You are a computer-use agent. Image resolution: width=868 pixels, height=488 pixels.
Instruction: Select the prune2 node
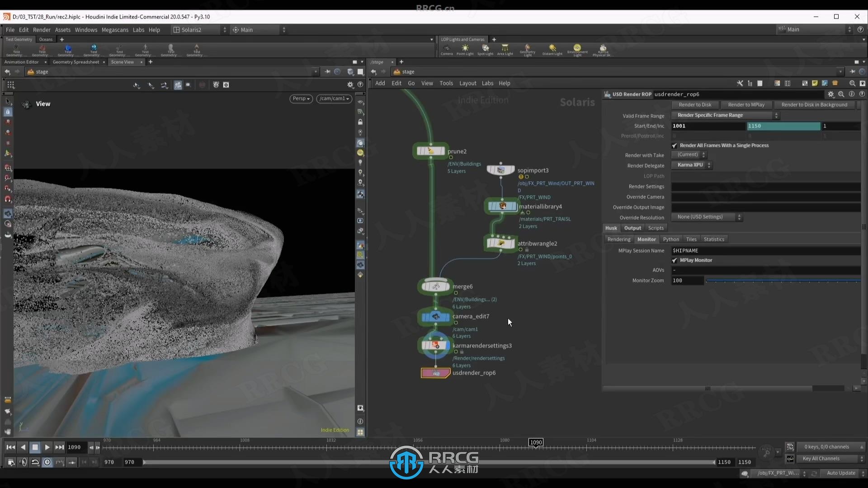click(x=430, y=151)
